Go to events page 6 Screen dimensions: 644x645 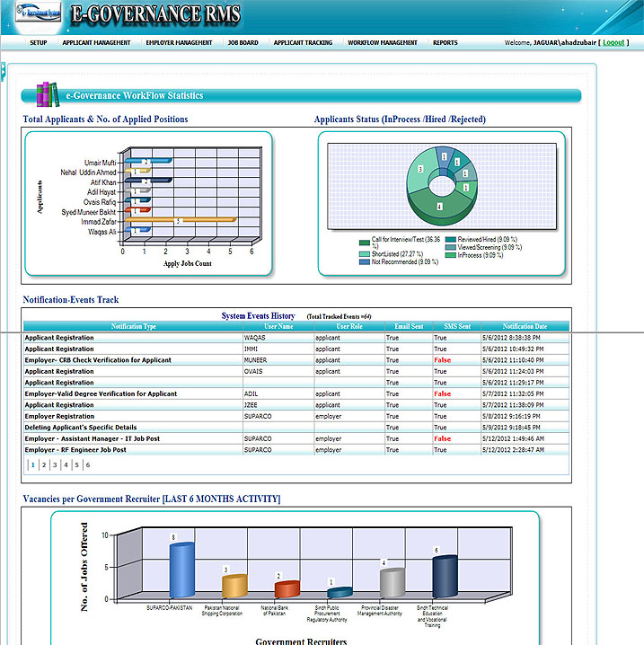tap(88, 464)
